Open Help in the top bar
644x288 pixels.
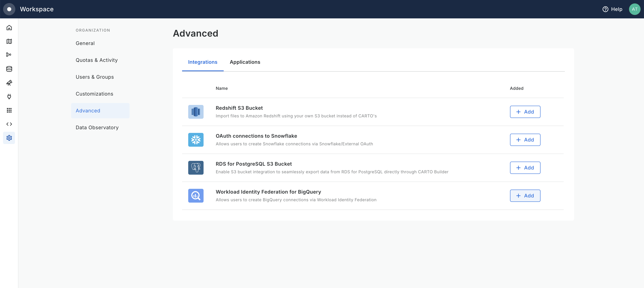coord(612,9)
